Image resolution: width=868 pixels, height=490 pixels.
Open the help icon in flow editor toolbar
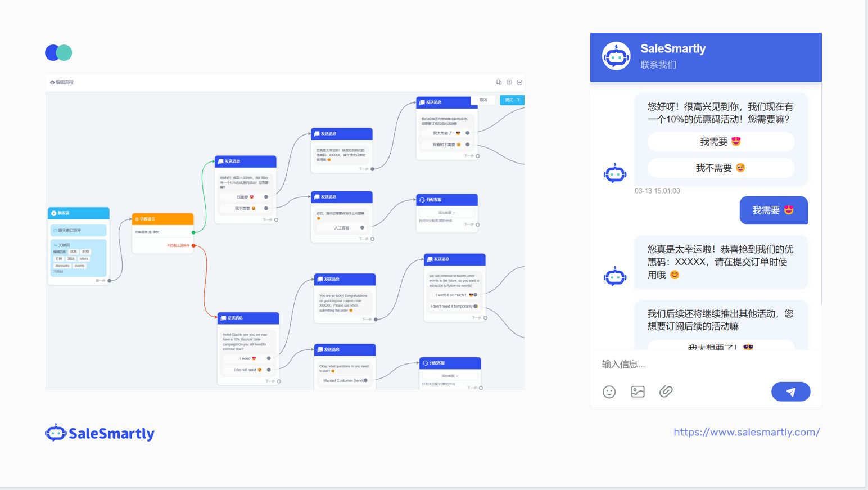point(509,82)
